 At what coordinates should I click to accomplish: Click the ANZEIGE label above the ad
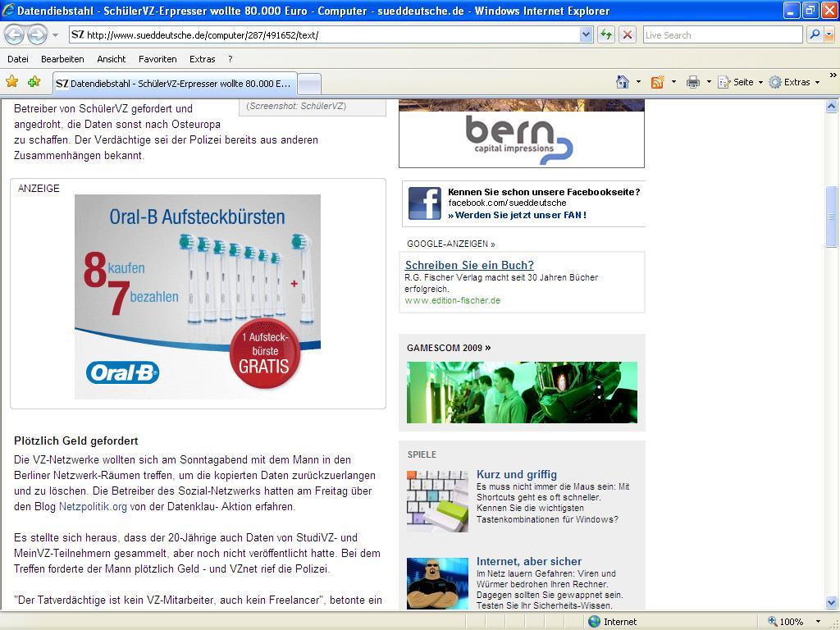(39, 189)
